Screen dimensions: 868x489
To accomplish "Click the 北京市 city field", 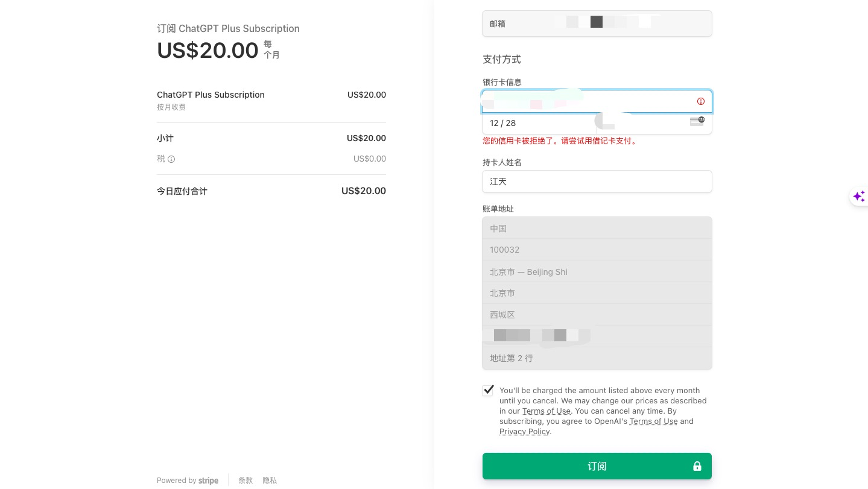I will [x=597, y=293].
